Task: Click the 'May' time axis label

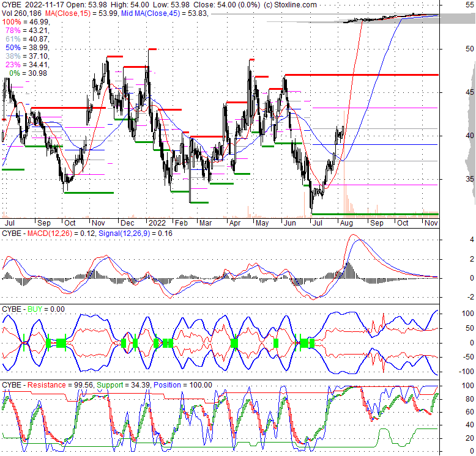Action: tap(262, 223)
